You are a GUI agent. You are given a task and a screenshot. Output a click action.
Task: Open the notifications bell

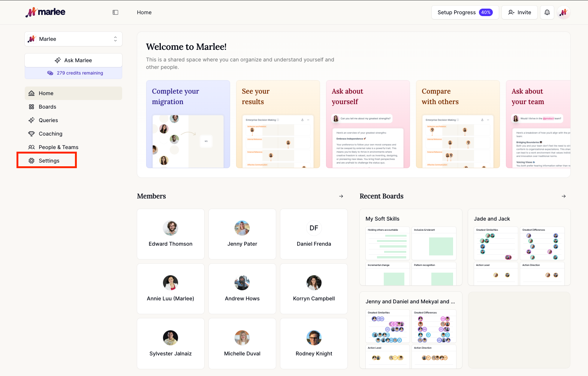[x=547, y=12]
